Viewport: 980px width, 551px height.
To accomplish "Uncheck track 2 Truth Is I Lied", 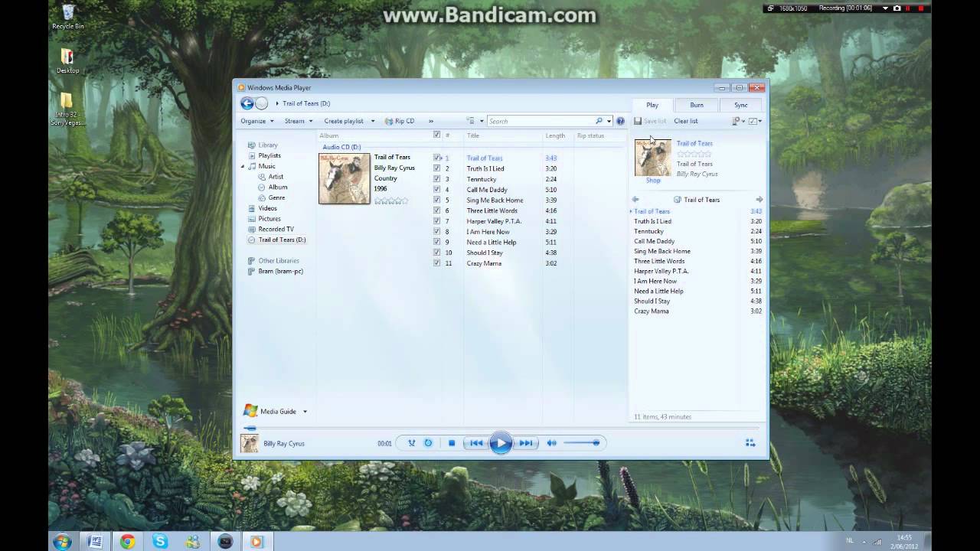I will click(436, 168).
